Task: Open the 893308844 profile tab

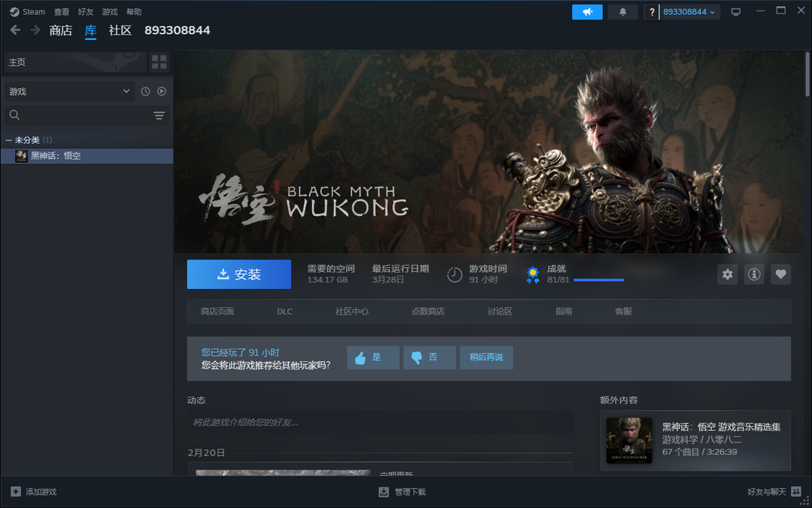Action: click(x=177, y=31)
